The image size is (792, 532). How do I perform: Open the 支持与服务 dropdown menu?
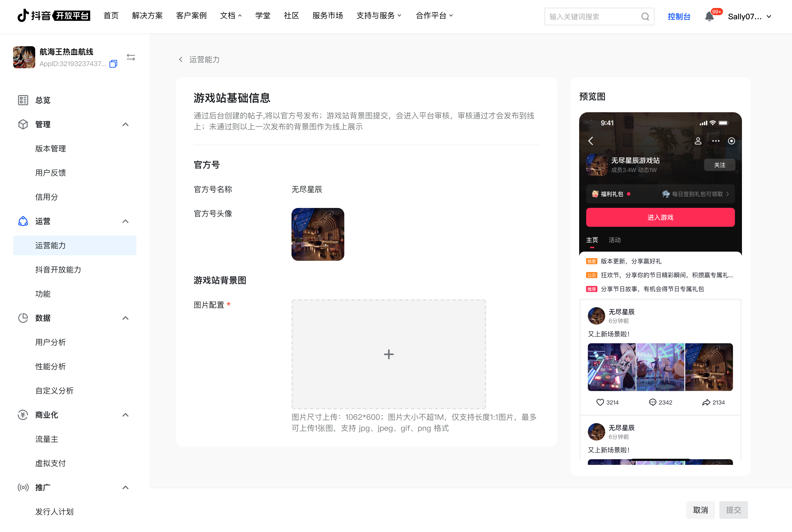coord(379,16)
